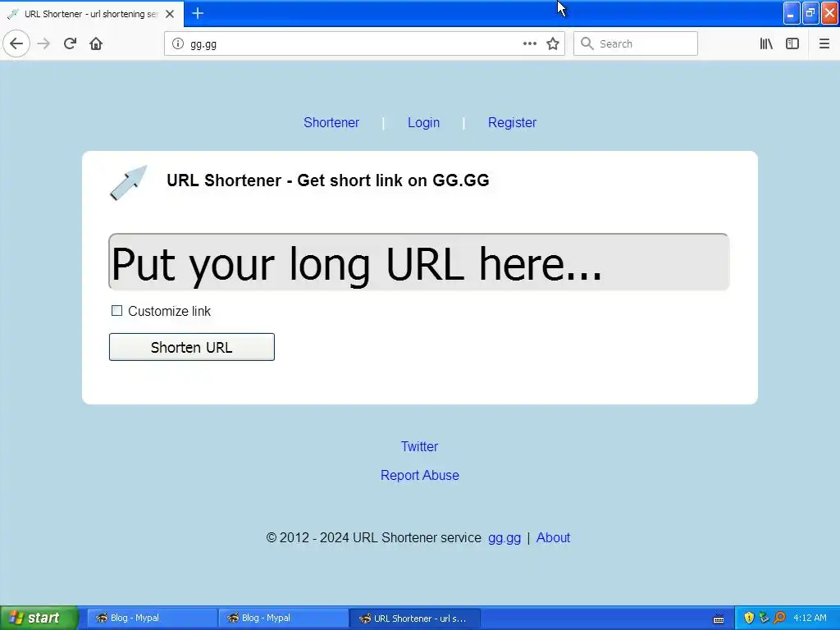Select the URL Shortener browser tab

92,14
